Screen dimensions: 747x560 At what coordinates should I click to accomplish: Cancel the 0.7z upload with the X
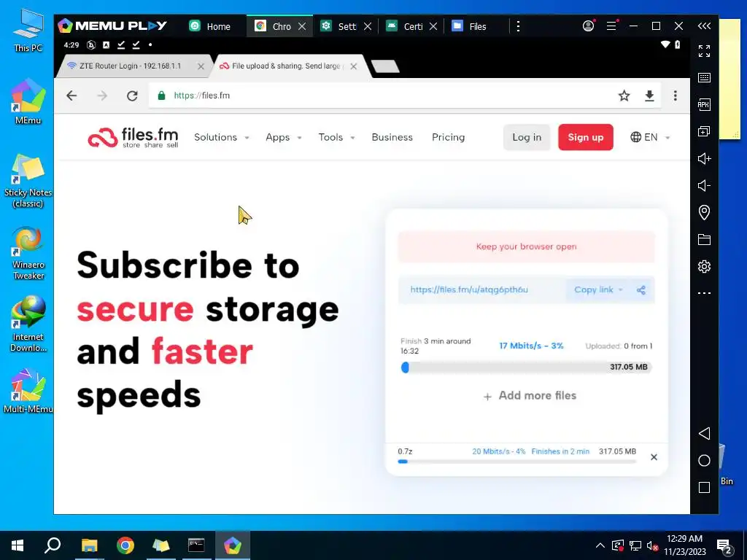[x=654, y=457]
